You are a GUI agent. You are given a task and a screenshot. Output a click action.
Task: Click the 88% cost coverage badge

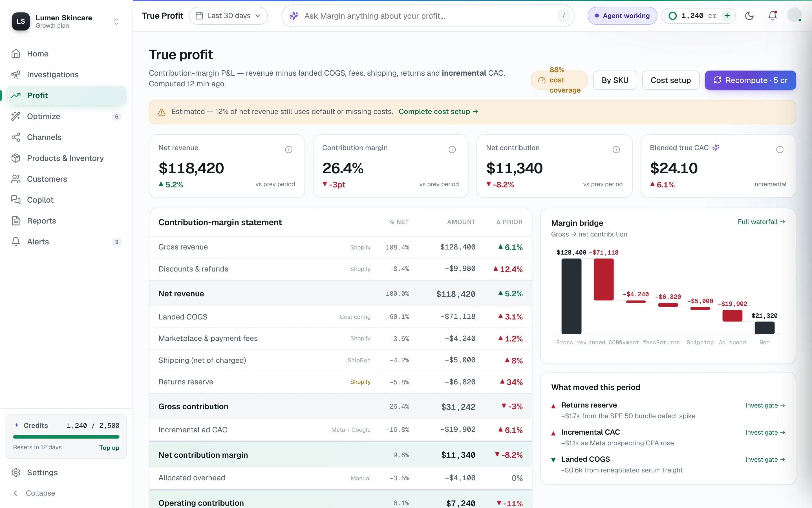tap(559, 80)
